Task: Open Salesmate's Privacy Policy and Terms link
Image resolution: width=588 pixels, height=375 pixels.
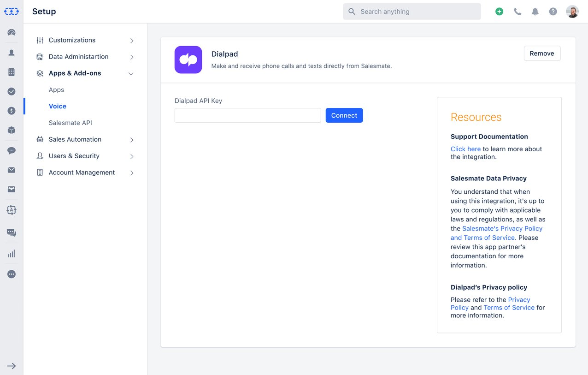Action: [x=496, y=233]
